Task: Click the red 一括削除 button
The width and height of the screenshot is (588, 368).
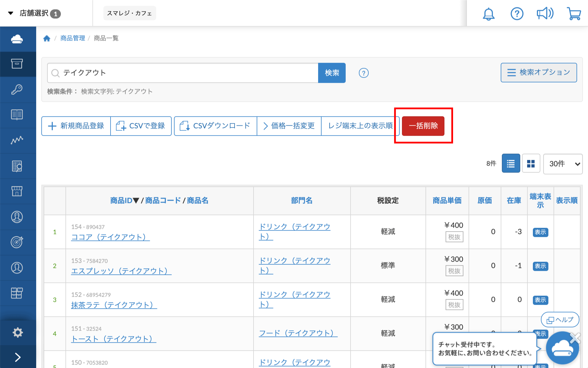Action: click(x=423, y=126)
